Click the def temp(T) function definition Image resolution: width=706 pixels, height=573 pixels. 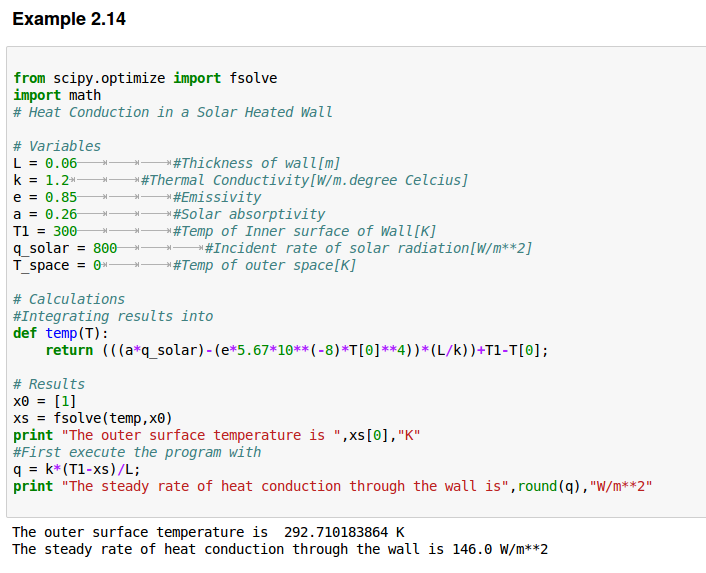(x=61, y=333)
